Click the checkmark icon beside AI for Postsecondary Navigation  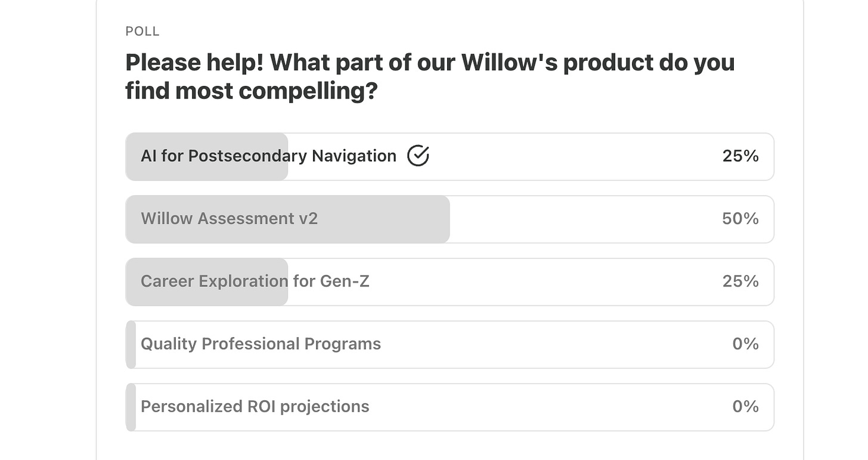click(x=418, y=156)
